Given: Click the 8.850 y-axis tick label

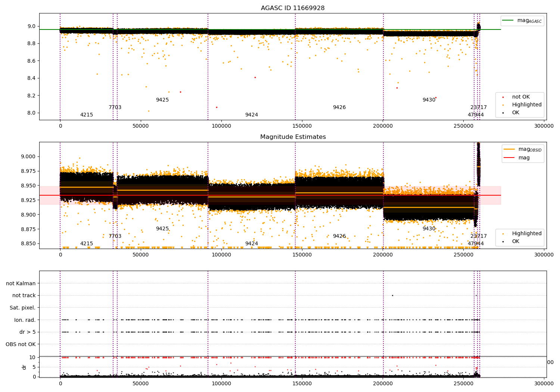Looking at the screenshot, I should click(x=28, y=244).
